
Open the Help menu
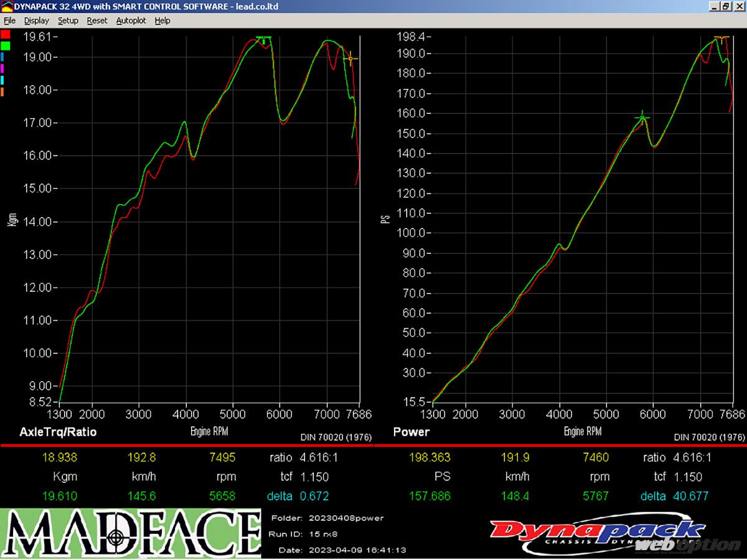[x=162, y=21]
